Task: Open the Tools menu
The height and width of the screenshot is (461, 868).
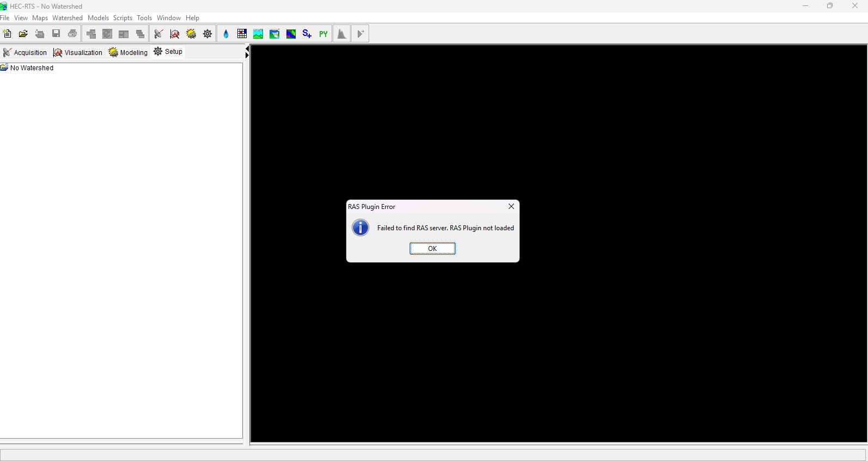Action: (x=144, y=18)
